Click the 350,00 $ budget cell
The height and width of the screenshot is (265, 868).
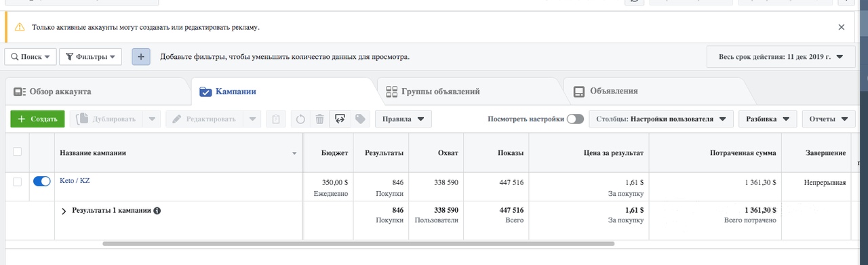(328, 187)
